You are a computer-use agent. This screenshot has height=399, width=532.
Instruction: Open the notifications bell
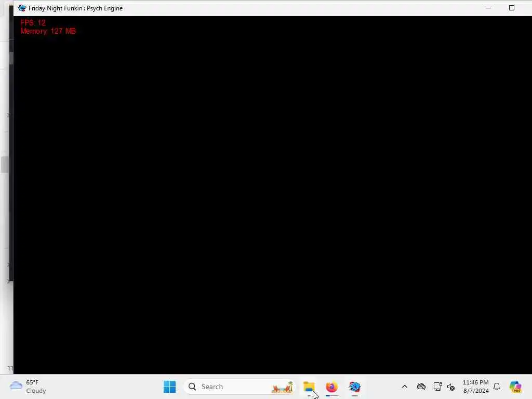497,387
